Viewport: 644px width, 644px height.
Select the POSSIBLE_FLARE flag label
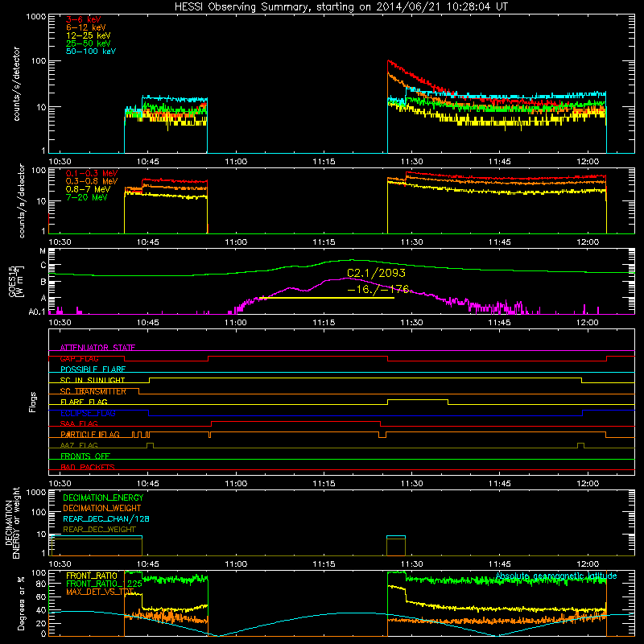pos(93,369)
